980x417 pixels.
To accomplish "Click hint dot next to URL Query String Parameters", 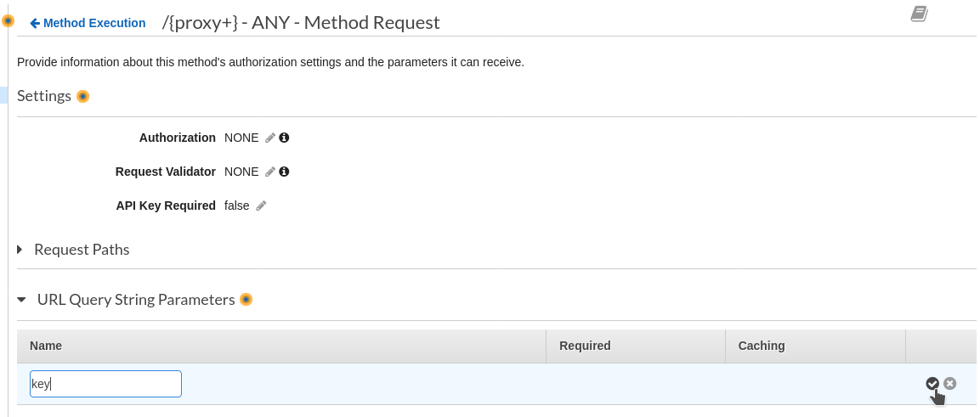I will pyautogui.click(x=246, y=300).
